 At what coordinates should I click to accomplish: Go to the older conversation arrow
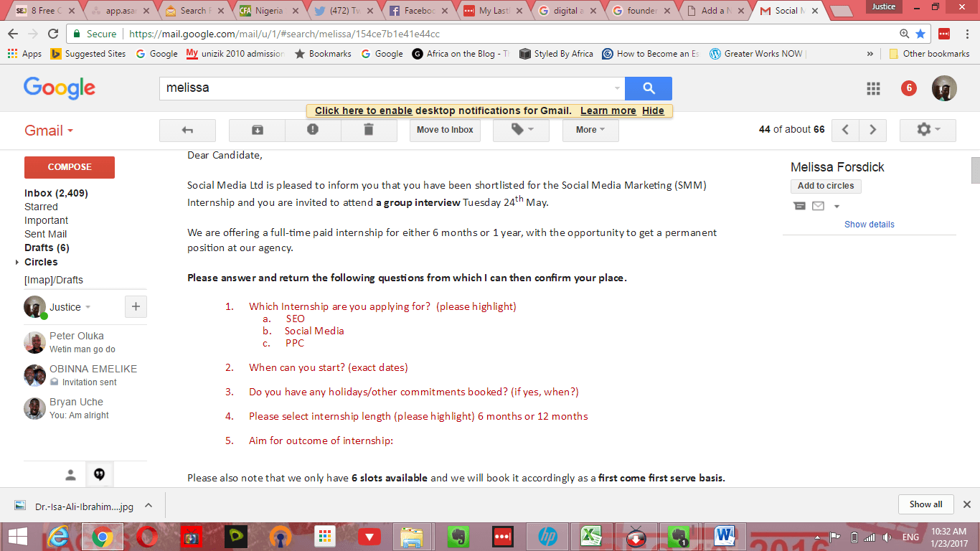(x=872, y=130)
